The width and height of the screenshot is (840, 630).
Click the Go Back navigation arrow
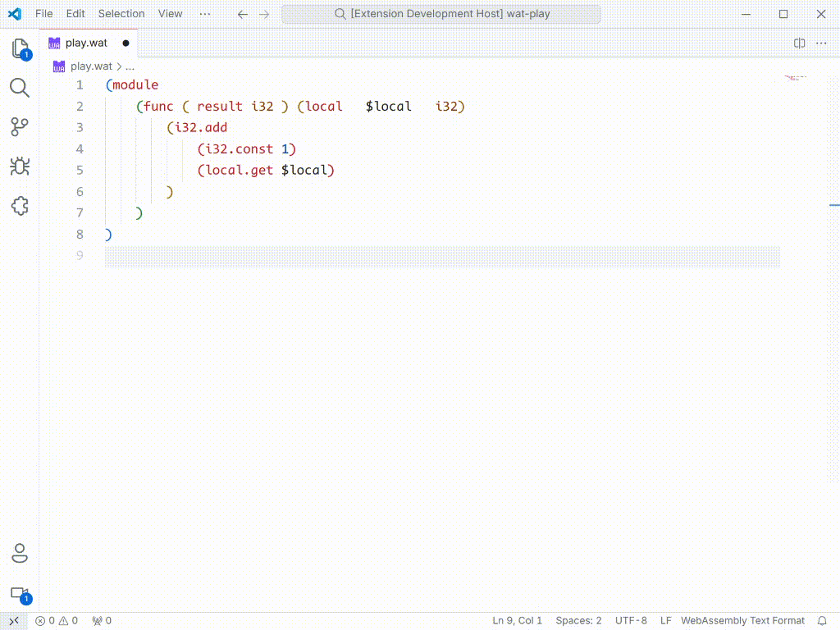point(242,14)
